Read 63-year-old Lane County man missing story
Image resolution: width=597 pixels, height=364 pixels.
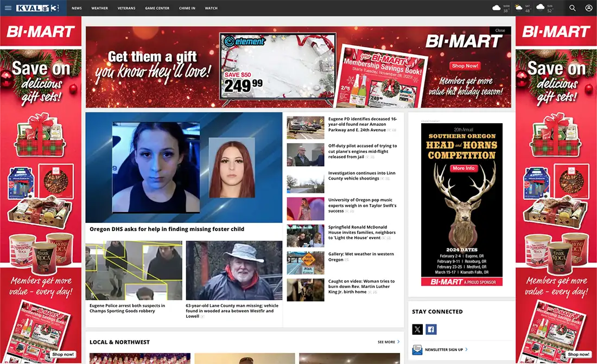(232, 311)
